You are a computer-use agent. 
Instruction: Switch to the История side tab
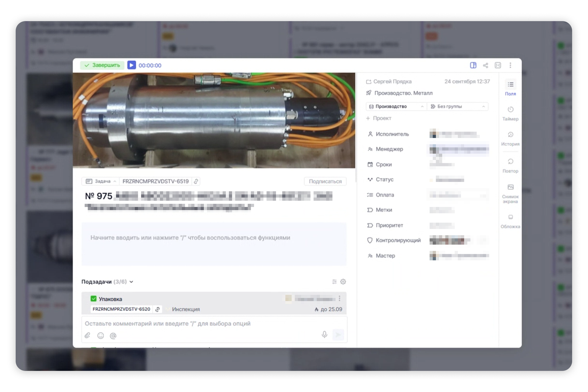pyautogui.click(x=510, y=139)
